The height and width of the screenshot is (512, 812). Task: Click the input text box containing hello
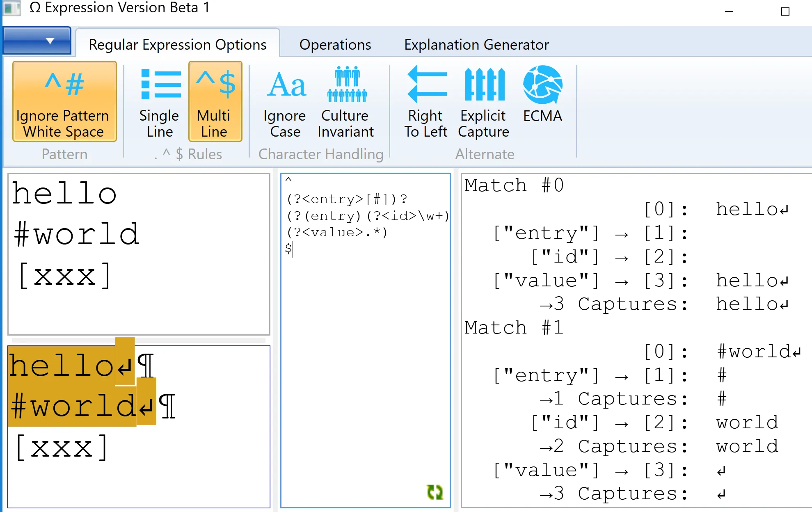click(x=139, y=254)
